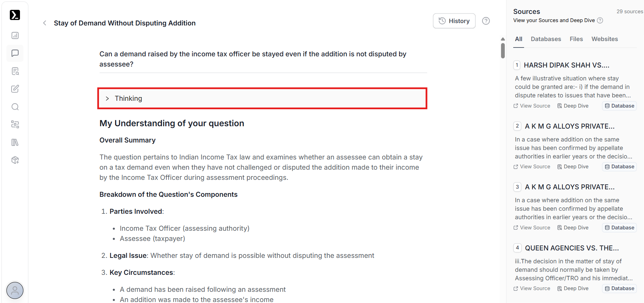Click the user profile avatar
Screen dimensions: 644x303
coord(15,290)
